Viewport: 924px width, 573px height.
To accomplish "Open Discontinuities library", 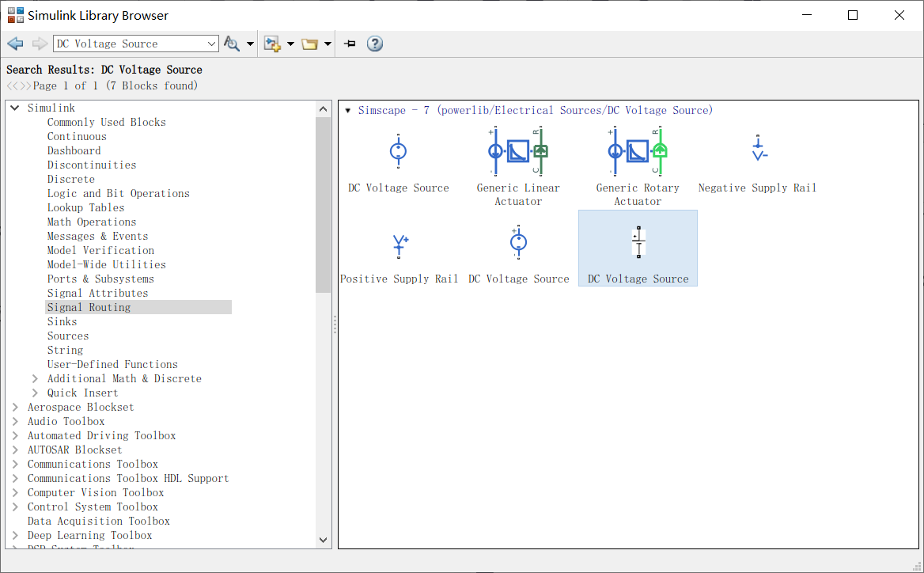I will click(92, 165).
